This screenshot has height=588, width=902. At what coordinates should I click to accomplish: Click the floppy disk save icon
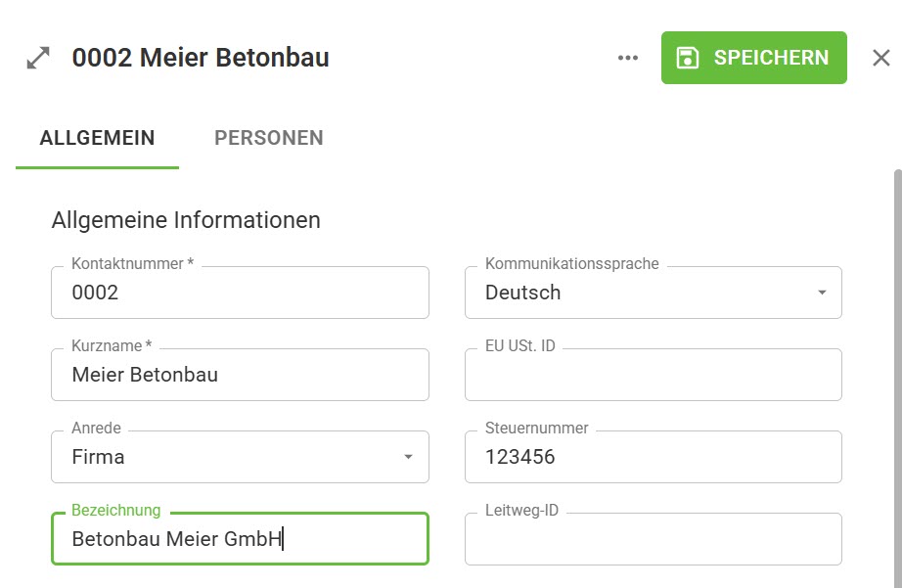click(x=691, y=58)
